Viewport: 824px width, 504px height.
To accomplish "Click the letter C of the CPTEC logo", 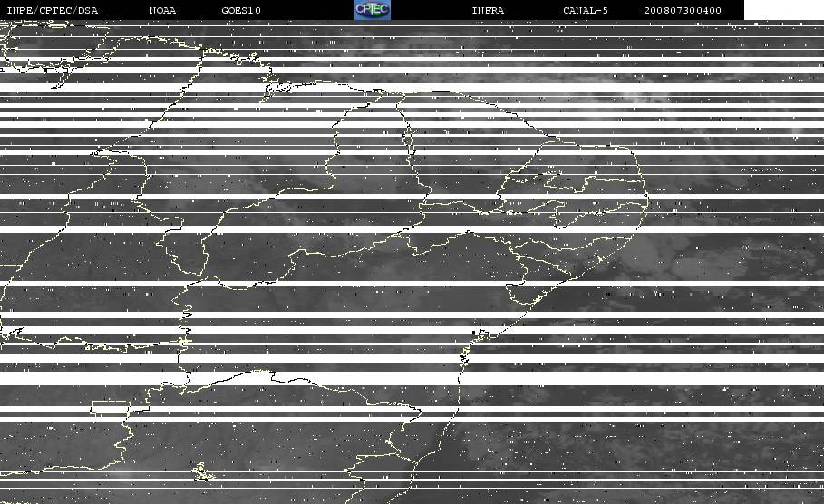I will point(360,9).
